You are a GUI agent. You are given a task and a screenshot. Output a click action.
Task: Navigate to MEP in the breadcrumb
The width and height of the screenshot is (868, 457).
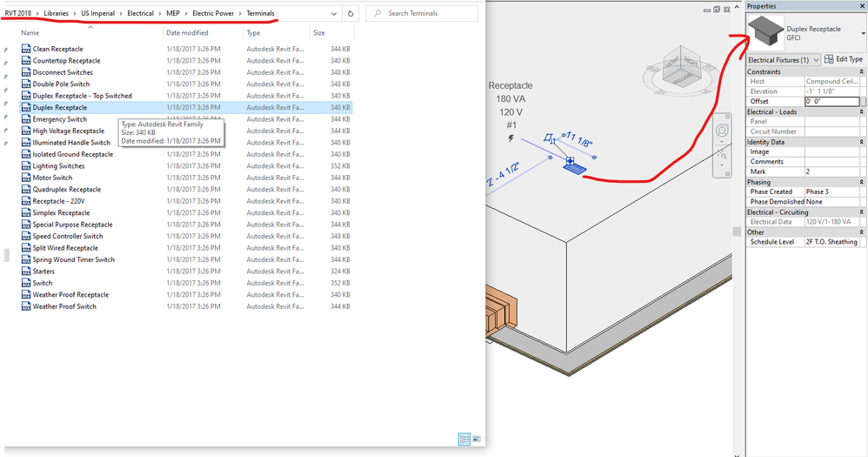173,13
